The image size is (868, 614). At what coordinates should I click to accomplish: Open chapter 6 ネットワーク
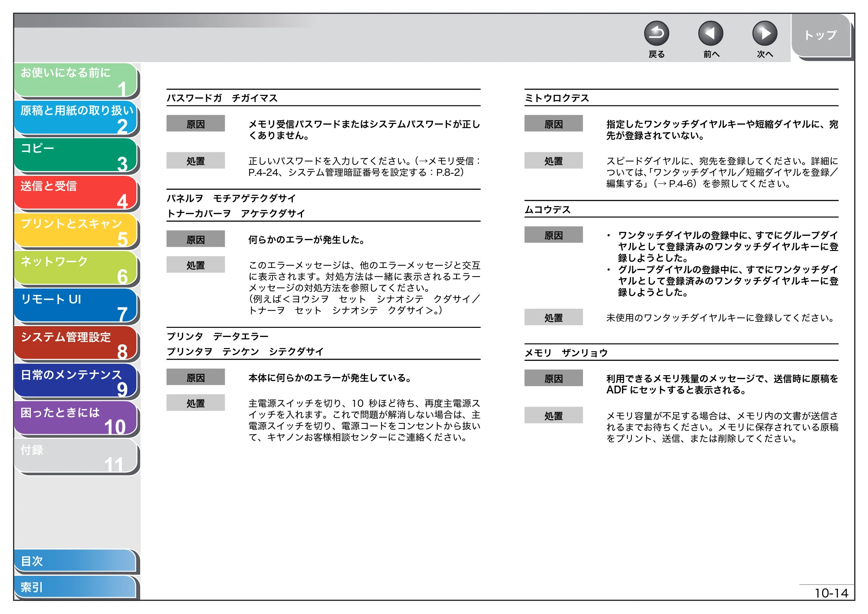[76, 268]
